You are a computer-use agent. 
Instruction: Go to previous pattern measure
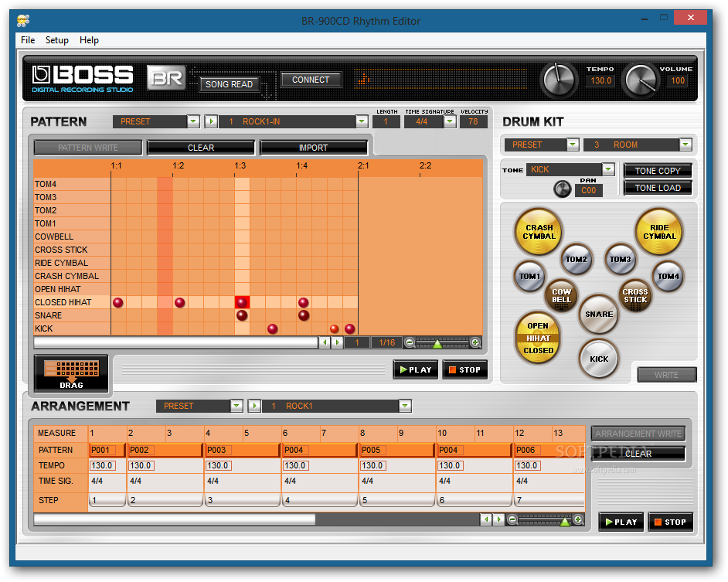[325, 343]
